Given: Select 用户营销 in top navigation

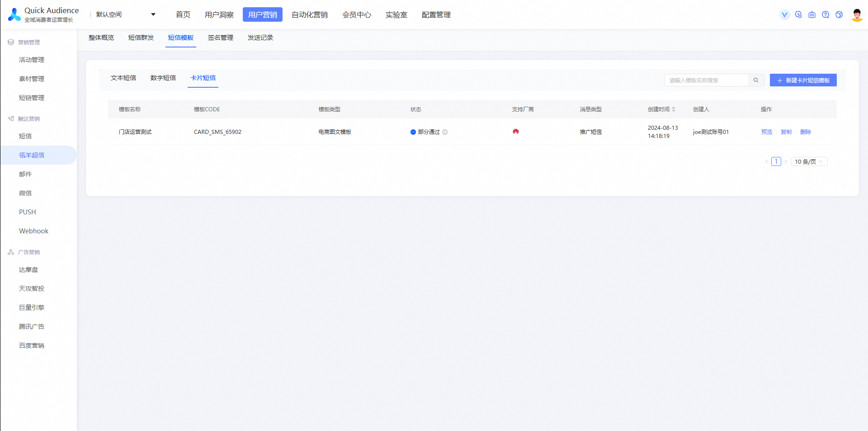Looking at the screenshot, I should [x=263, y=14].
